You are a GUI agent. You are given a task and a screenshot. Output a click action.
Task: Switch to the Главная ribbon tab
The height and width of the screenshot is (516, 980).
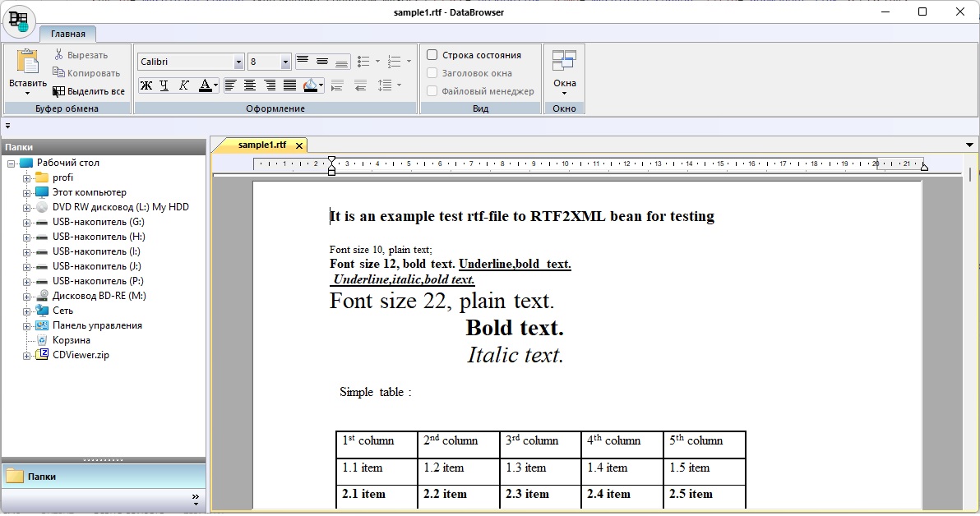[x=67, y=34]
